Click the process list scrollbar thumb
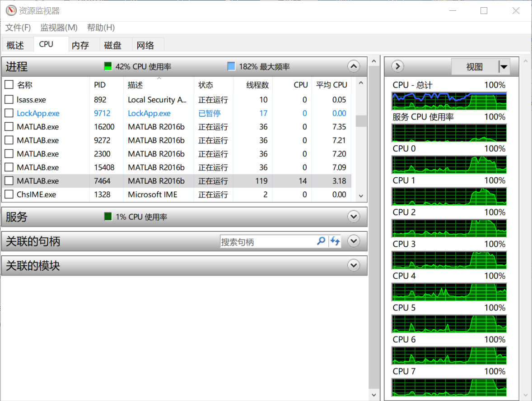 pos(361,121)
